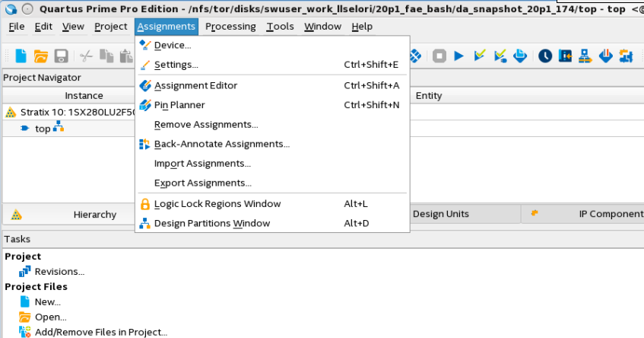The height and width of the screenshot is (338, 644).
Task: Switch to the Design Units tab
Action: pyautogui.click(x=440, y=214)
